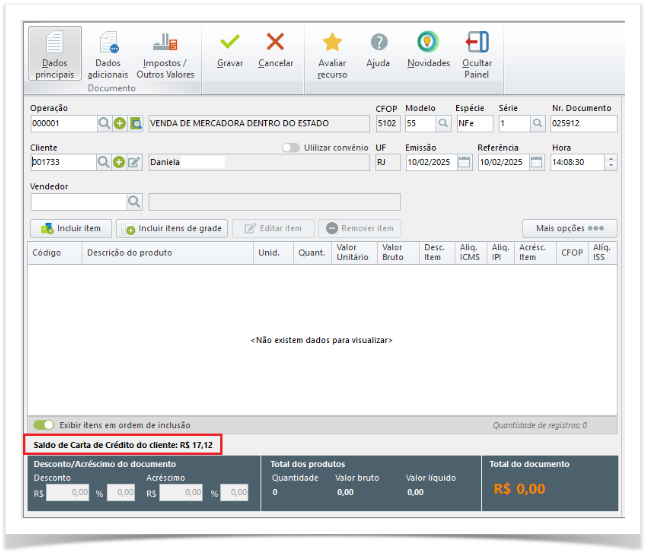Viewport: 649px width, 553px height.
Task: Search Vendedor with magnifier icon
Action: pyautogui.click(x=134, y=201)
